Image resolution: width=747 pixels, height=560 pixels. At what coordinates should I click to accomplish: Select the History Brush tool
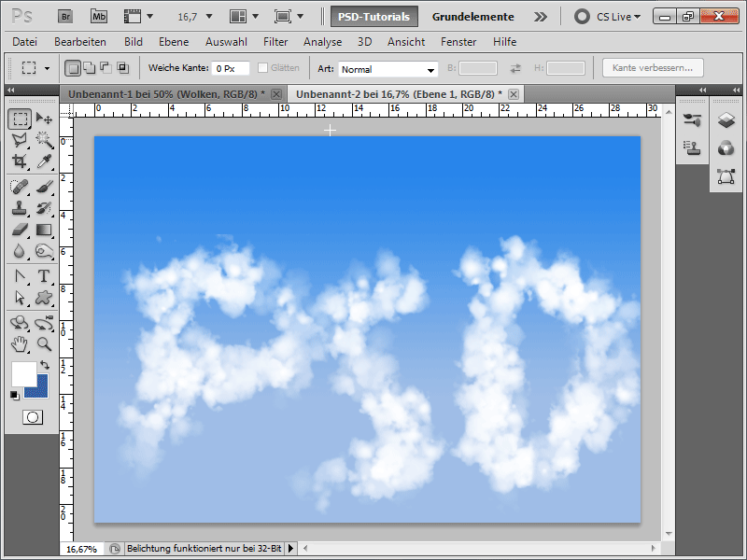tap(44, 208)
